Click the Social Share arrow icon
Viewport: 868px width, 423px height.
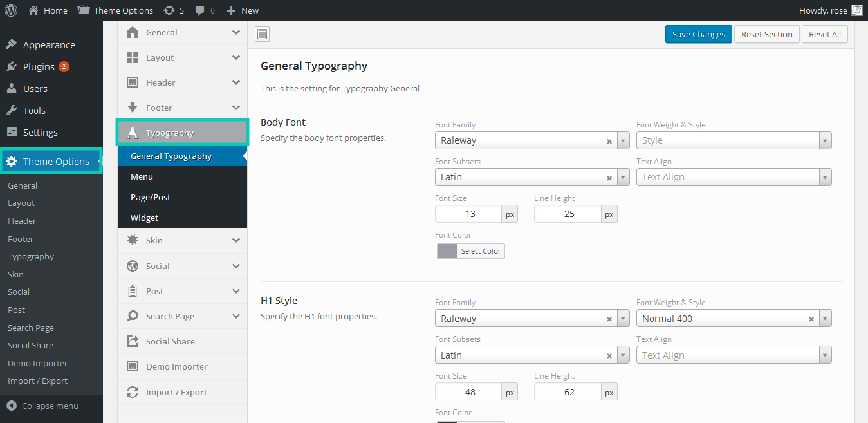point(133,341)
